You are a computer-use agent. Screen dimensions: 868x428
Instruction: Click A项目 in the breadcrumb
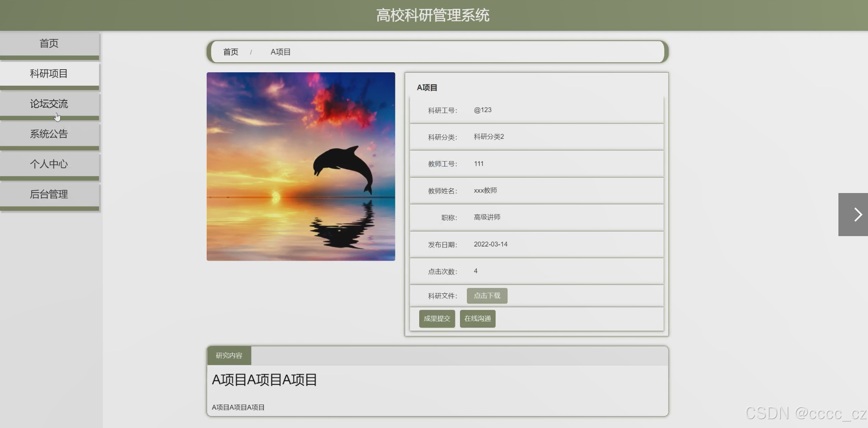coord(280,52)
